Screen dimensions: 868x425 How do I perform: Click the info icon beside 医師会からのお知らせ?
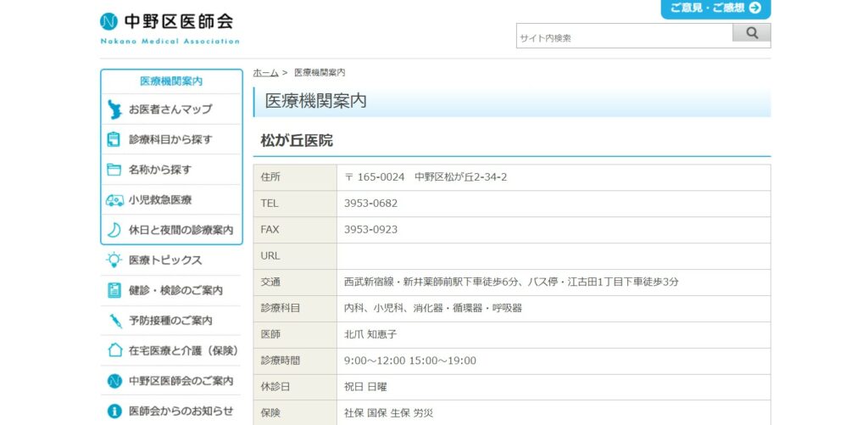click(x=114, y=411)
